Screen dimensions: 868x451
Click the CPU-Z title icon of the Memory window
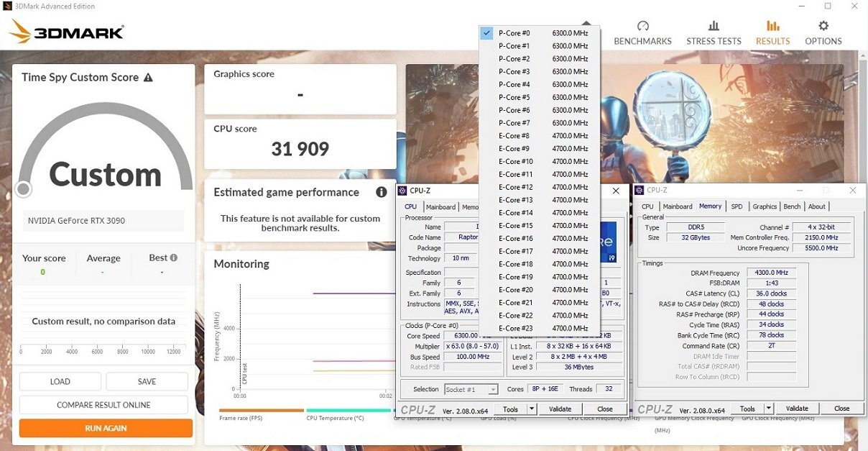640,191
